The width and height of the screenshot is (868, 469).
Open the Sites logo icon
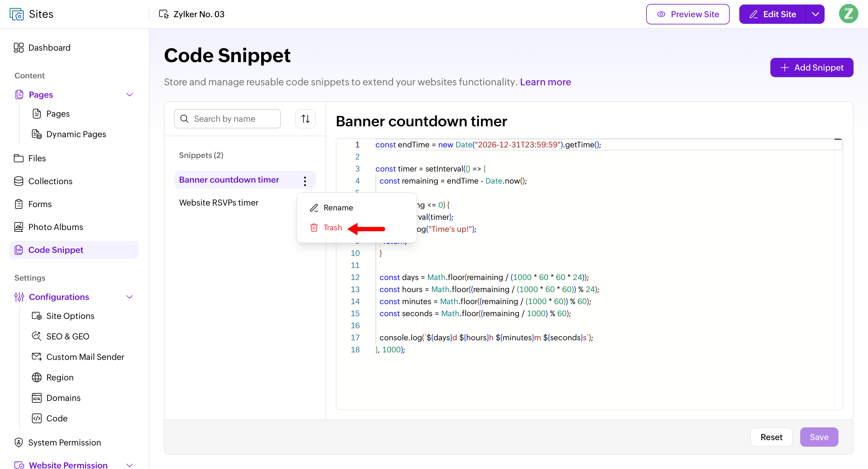pyautogui.click(x=17, y=14)
